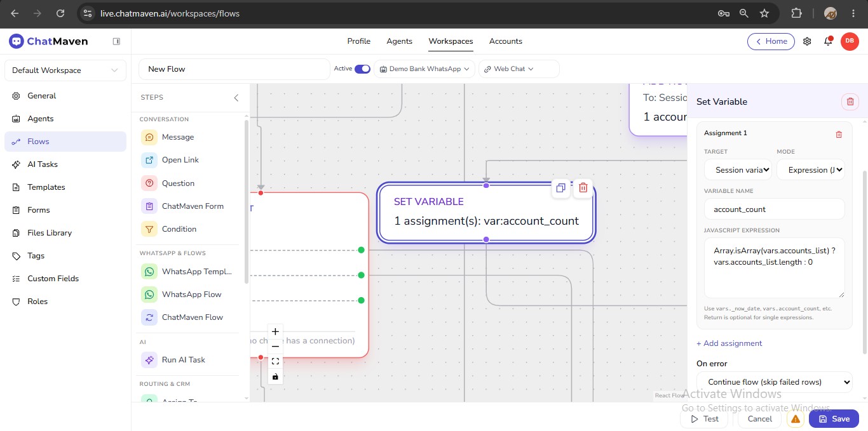Open AI Tasks in the sidebar
This screenshot has width=868, height=431.
click(x=65, y=164)
